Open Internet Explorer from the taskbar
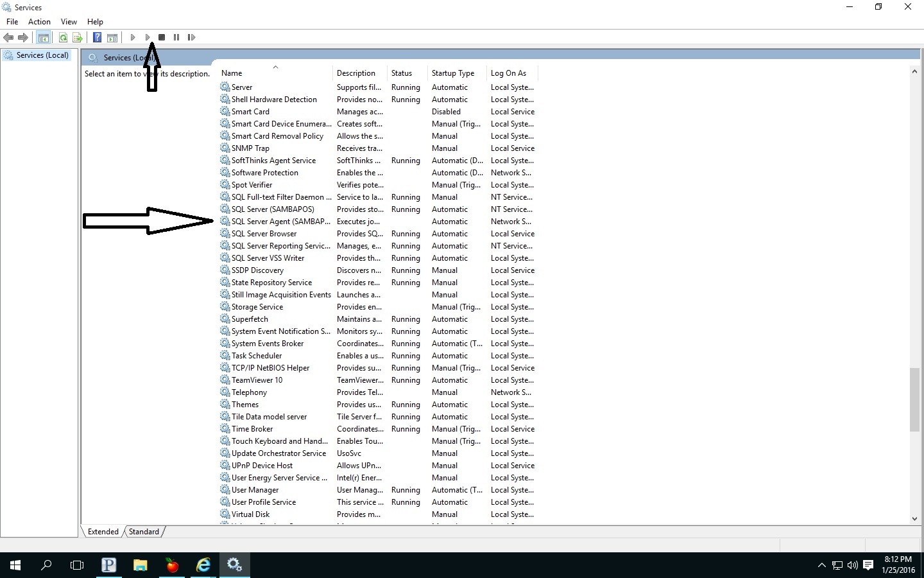Image resolution: width=924 pixels, height=578 pixels. (x=203, y=565)
